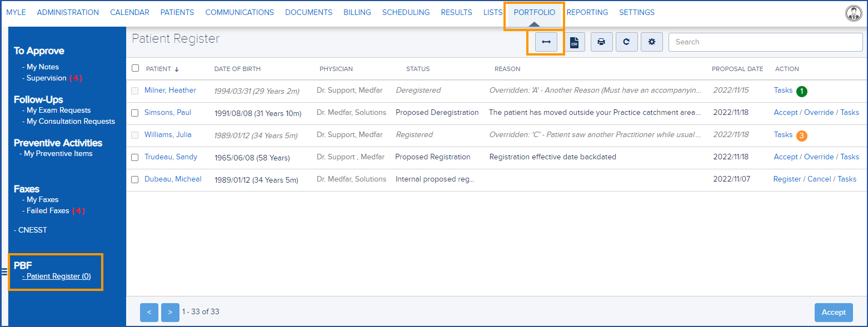Export register with the CSV icon
Viewport: 868px width, 327px height.
coord(575,42)
